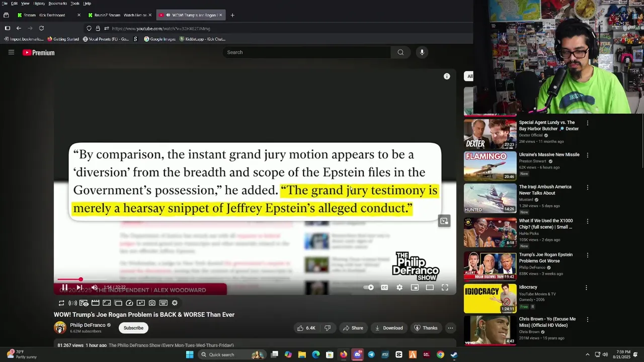Toggle theater mode
Image resolution: width=644 pixels, height=362 pixels.
430,288
